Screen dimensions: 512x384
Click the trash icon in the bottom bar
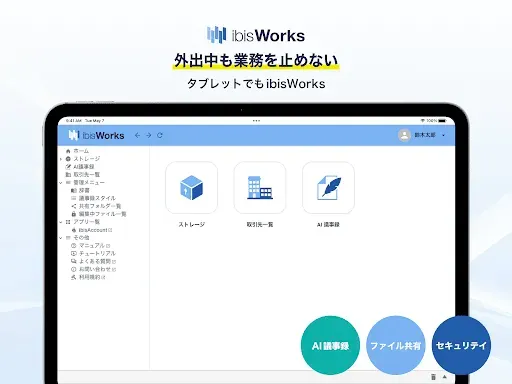(x=433, y=377)
